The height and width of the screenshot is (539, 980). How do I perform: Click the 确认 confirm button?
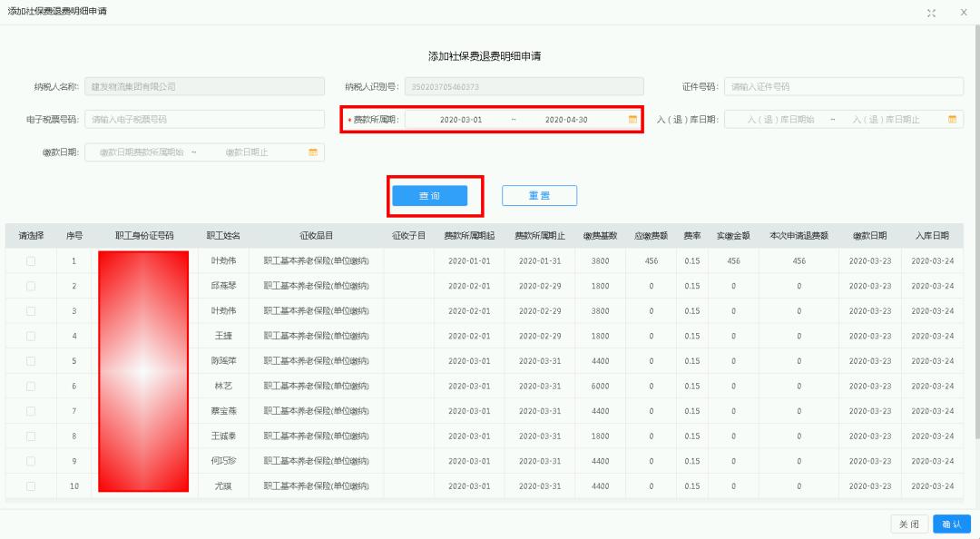[950, 524]
